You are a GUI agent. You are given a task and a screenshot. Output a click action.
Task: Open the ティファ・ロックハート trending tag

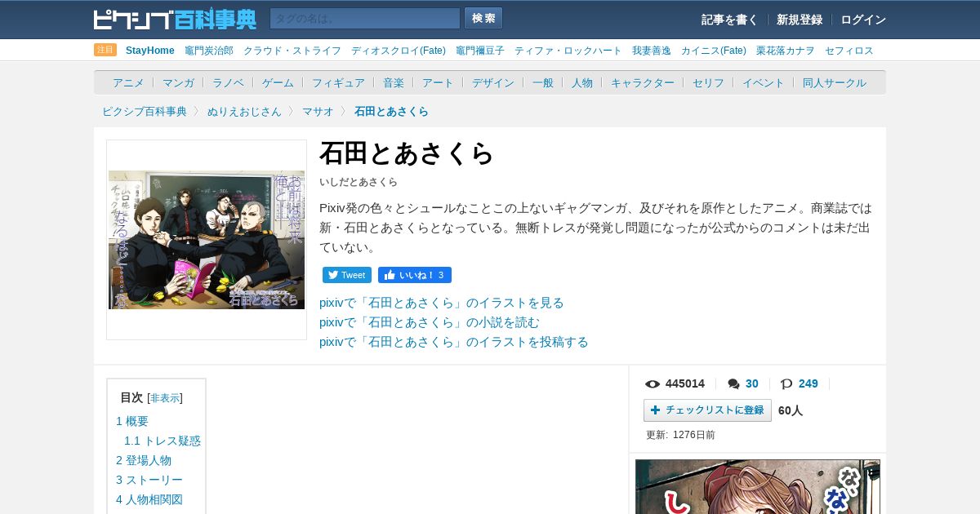[x=568, y=51]
